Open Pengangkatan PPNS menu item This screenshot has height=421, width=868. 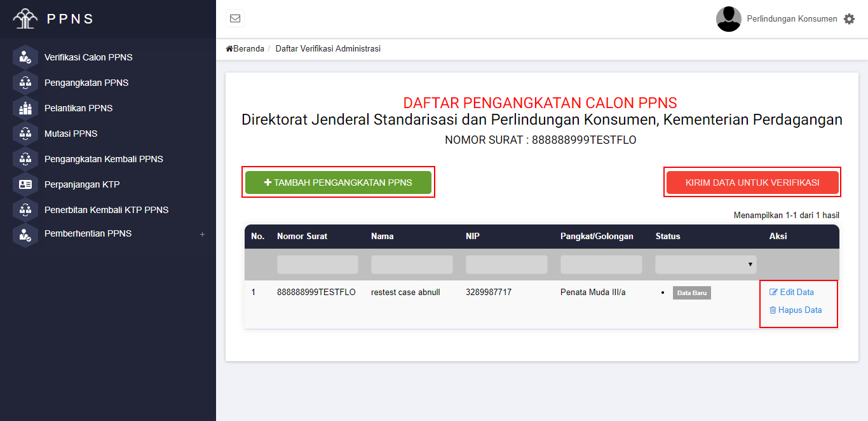coord(86,83)
